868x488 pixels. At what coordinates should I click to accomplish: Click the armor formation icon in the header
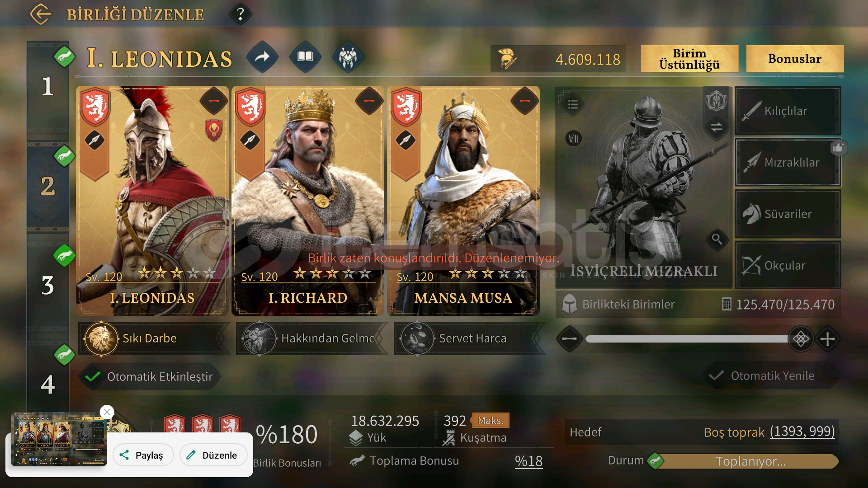click(x=348, y=57)
